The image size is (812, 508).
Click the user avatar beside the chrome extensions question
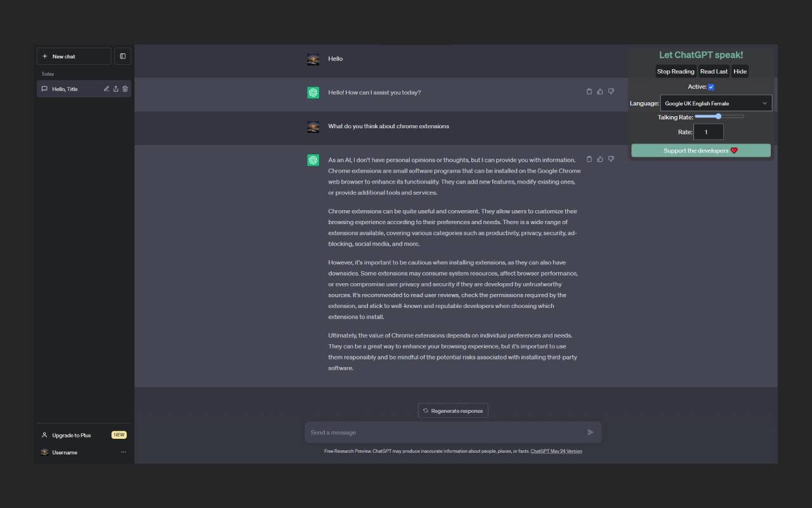313,126
